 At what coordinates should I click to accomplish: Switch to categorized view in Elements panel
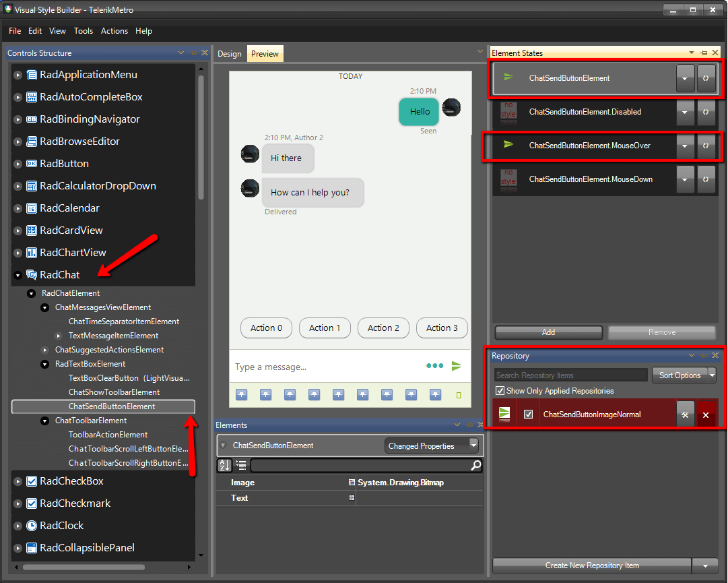[240, 465]
